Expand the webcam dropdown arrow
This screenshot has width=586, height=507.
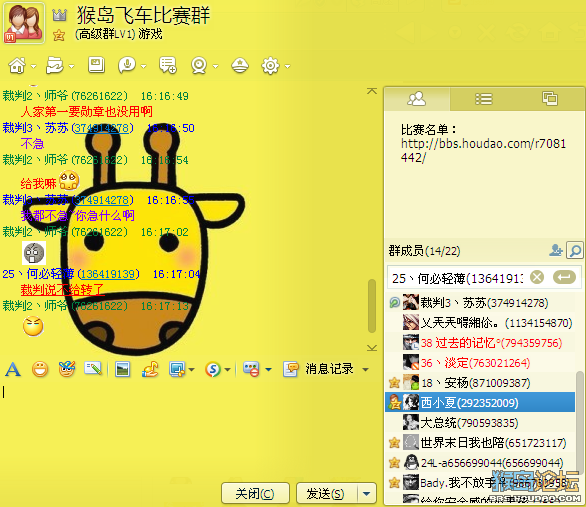(215, 67)
